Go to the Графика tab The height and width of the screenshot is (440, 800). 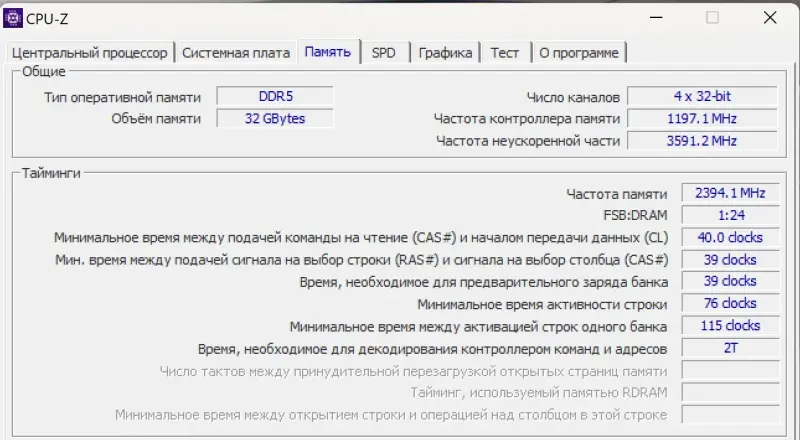pyautogui.click(x=445, y=53)
